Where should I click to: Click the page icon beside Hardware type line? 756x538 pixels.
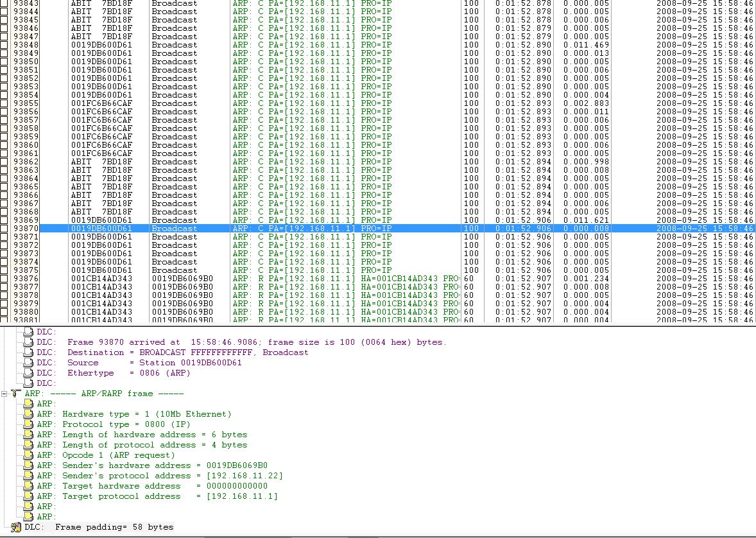(x=28, y=414)
